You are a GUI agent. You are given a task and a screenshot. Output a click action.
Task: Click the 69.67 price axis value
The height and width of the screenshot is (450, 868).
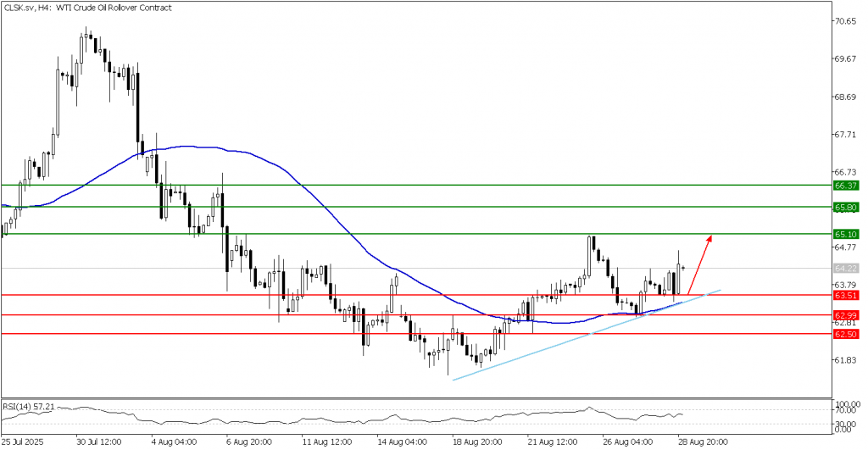click(x=846, y=59)
